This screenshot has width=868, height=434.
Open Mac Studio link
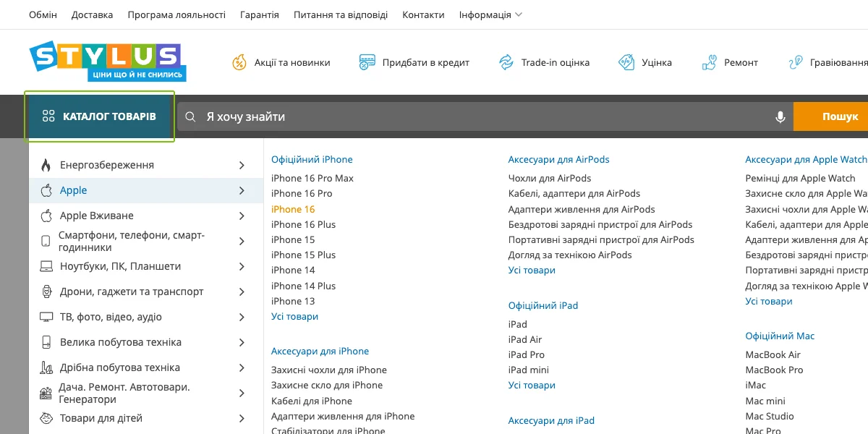pyautogui.click(x=770, y=416)
